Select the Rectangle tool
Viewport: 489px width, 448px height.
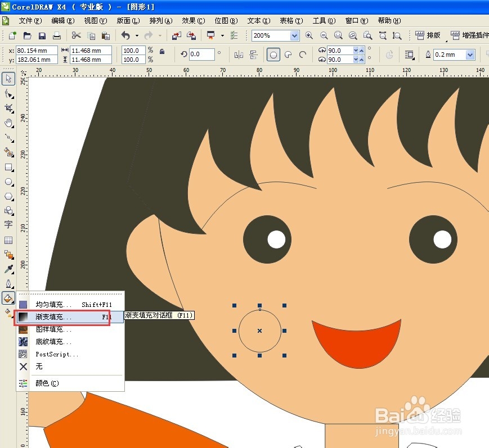(9, 168)
